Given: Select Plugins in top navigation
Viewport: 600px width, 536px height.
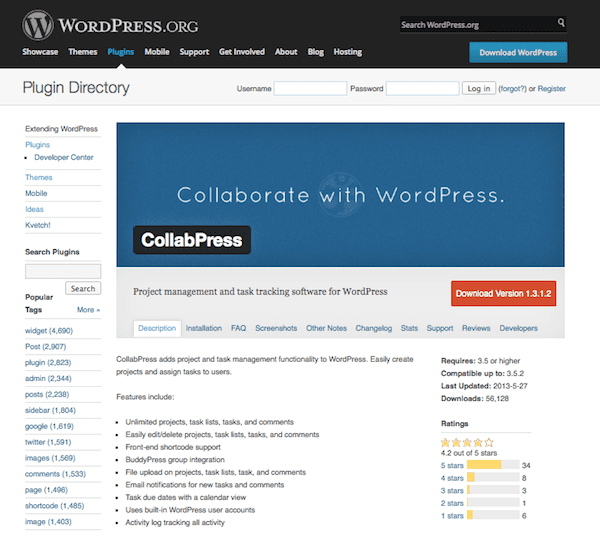Looking at the screenshot, I should [x=121, y=52].
